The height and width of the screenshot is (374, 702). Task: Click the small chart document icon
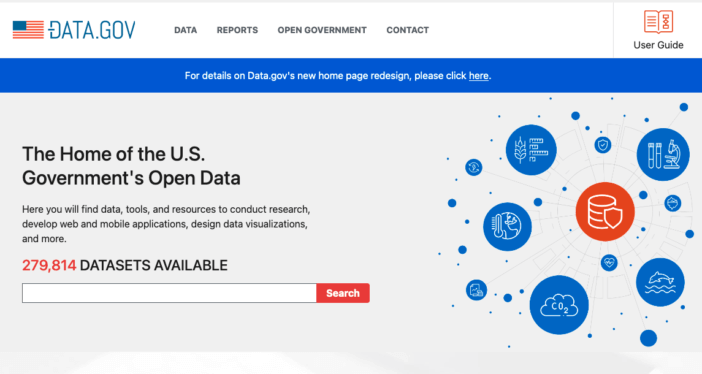coord(476,290)
